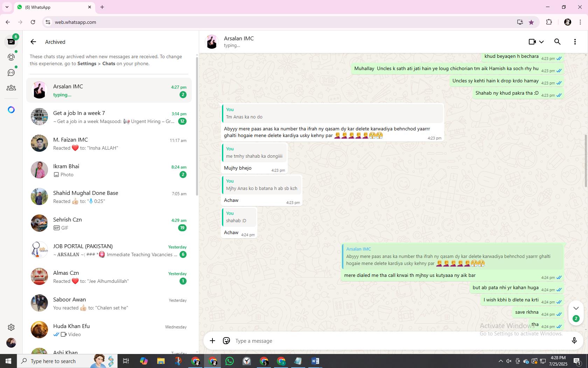Toggle bookmark star for this page
This screenshot has width=588, height=368.
531,22
